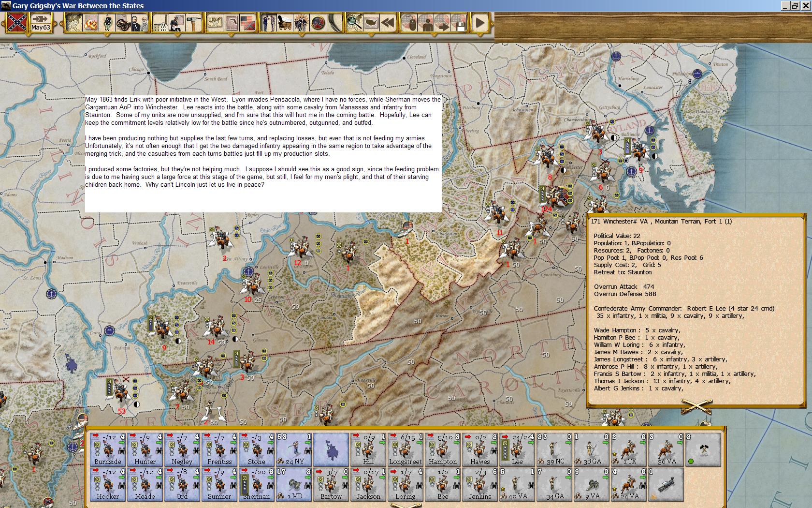The width and height of the screenshot is (812, 508).
Task: Click the person silhouette toolbar icon
Action: click(x=426, y=23)
